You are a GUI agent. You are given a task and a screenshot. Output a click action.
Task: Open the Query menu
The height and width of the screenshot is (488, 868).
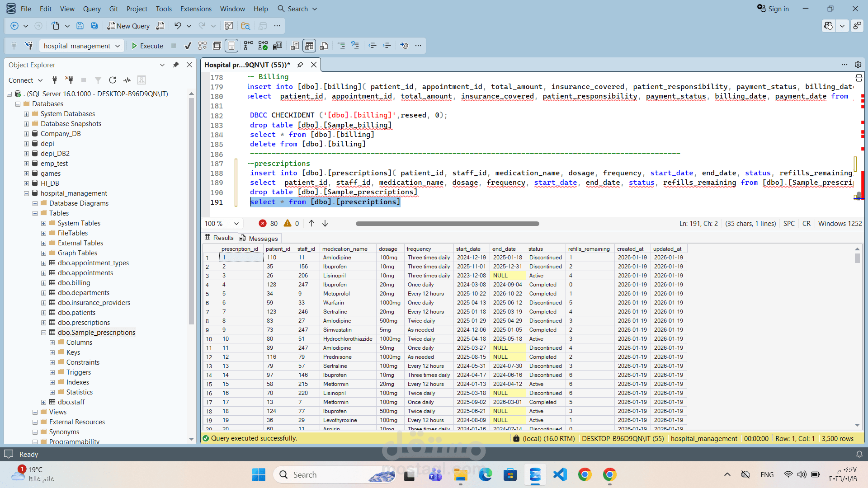92,9
